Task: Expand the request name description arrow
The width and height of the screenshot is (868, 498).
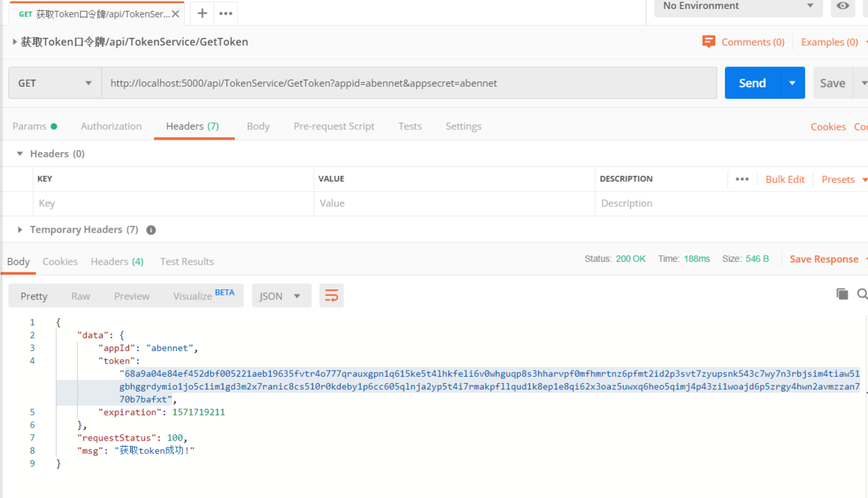Action: pyautogui.click(x=15, y=42)
